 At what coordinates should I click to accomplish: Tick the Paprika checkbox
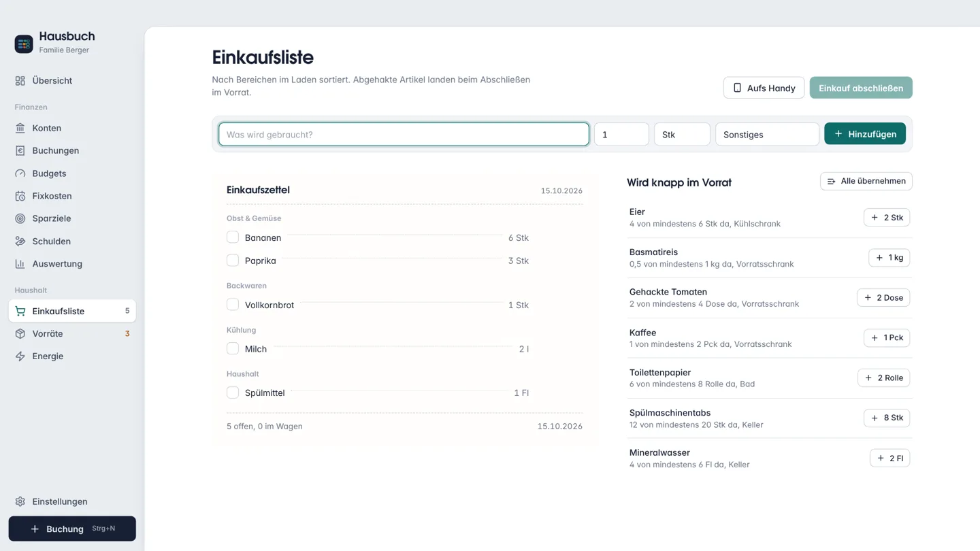point(233,261)
